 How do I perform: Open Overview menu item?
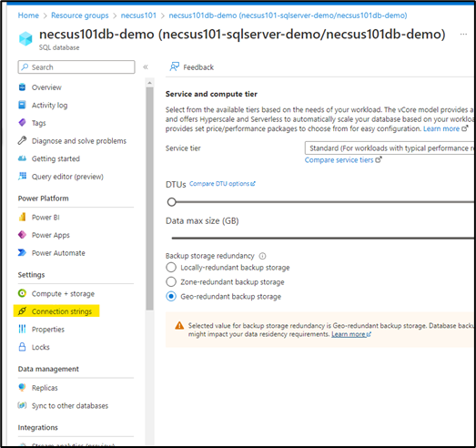46,87
